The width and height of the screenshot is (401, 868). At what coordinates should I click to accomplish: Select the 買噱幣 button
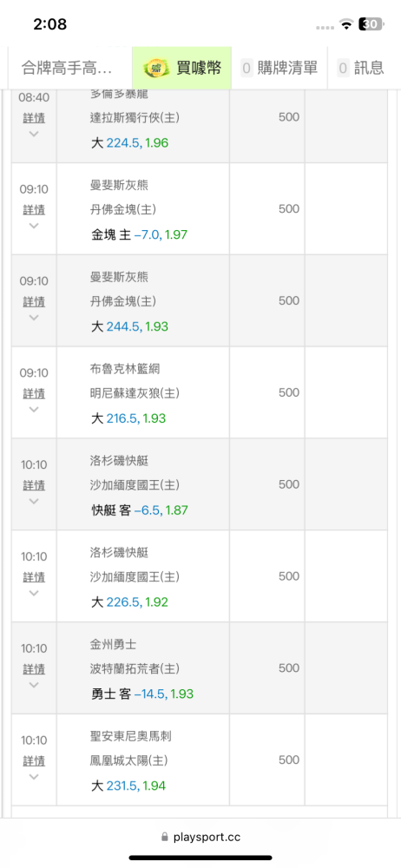[x=181, y=68]
